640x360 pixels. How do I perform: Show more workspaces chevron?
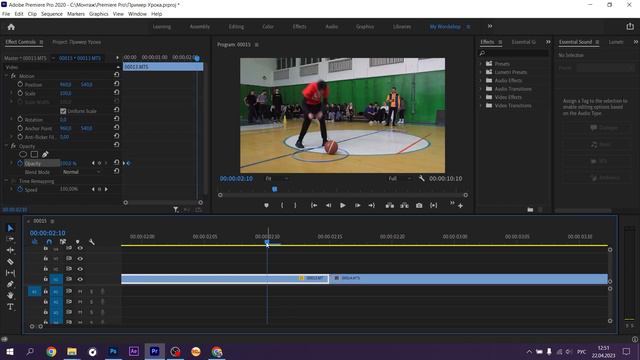coord(490,26)
